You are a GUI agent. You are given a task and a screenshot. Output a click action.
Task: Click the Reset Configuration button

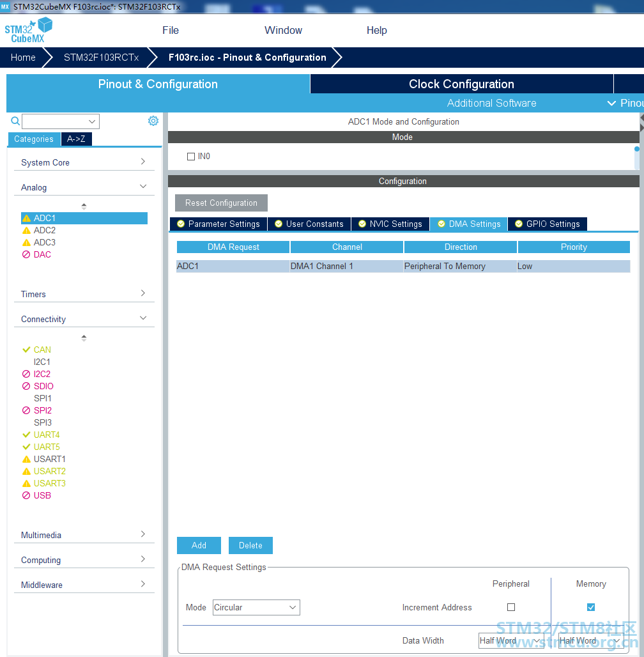(x=221, y=203)
